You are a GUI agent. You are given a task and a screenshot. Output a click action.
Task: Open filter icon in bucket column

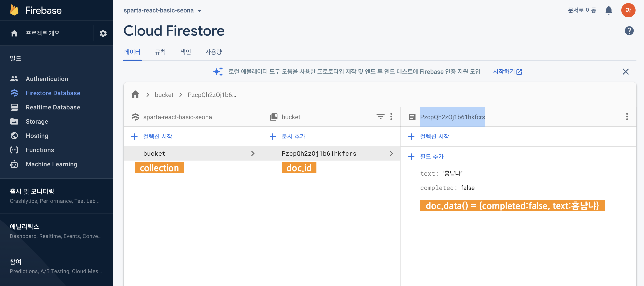pos(381,117)
